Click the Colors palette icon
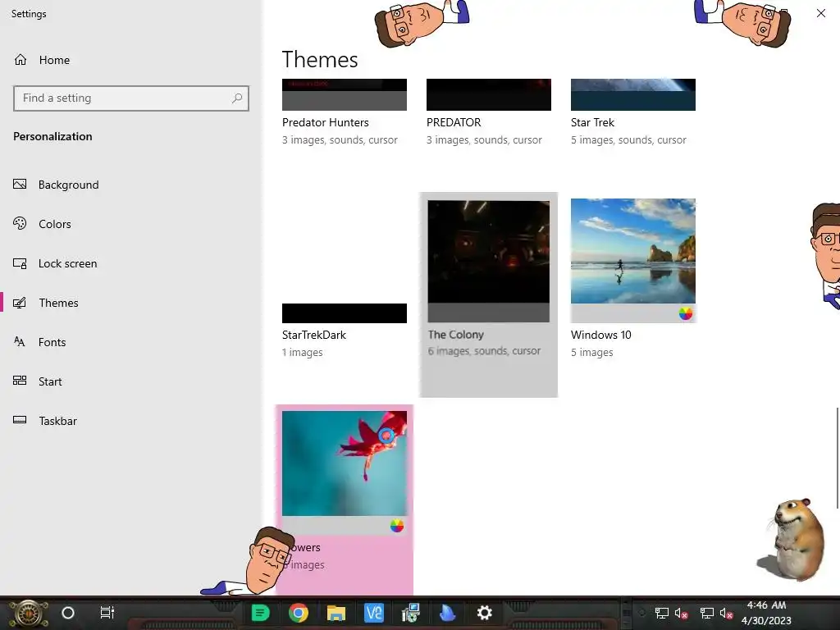840x630 pixels. [x=20, y=223]
